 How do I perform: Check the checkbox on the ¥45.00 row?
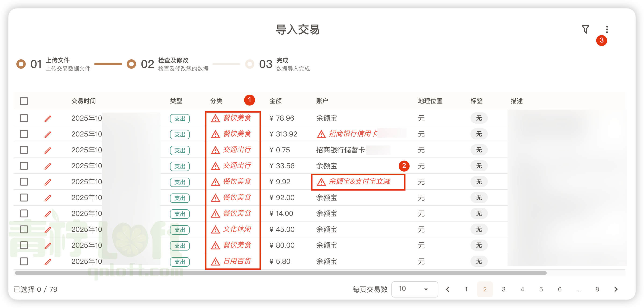(24, 229)
